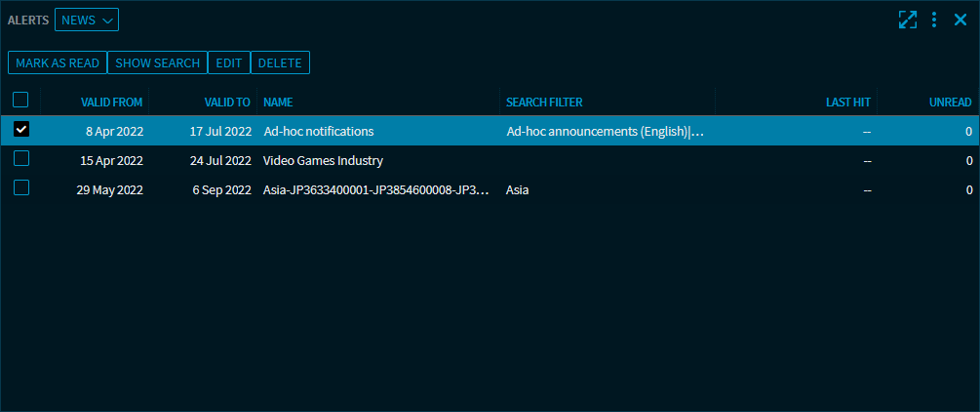Click the Delete button

[280, 62]
